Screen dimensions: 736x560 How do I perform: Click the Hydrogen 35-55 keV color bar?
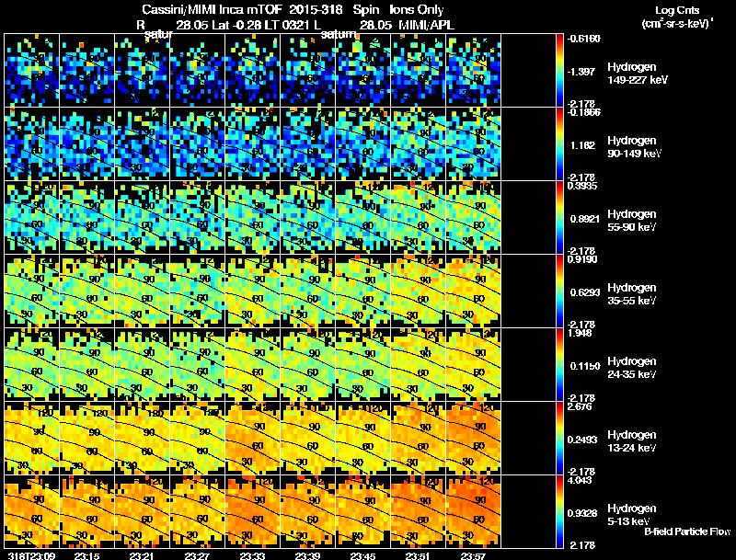559,291
